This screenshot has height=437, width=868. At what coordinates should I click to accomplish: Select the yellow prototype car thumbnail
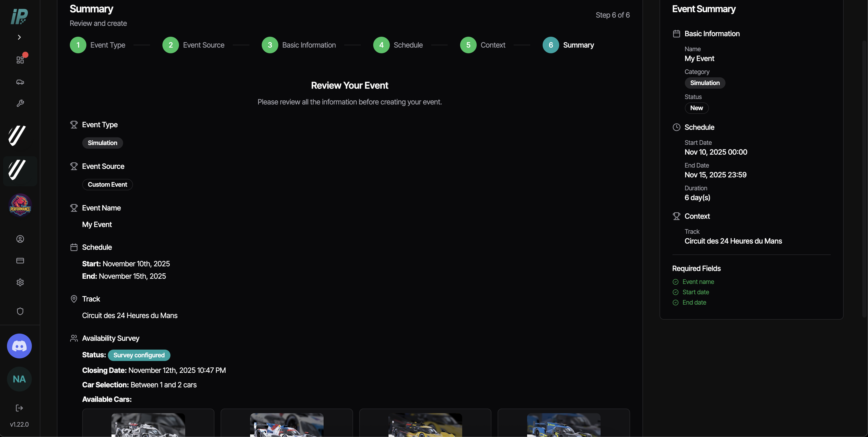coord(425,425)
